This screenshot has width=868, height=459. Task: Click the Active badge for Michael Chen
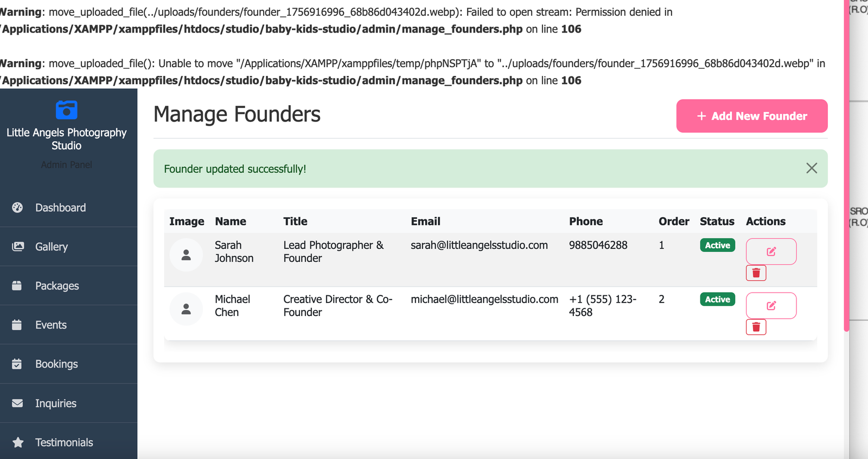point(717,300)
